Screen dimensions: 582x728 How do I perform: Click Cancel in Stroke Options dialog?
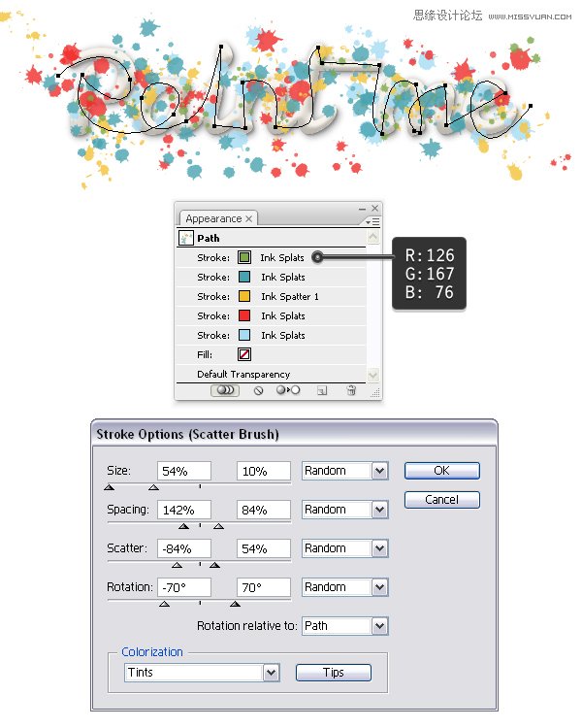pyautogui.click(x=442, y=500)
